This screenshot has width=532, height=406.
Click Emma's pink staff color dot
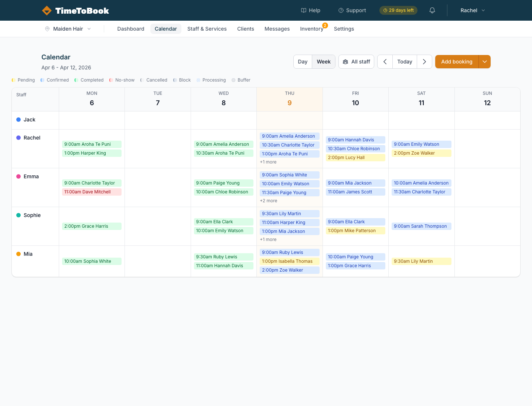[18, 176]
